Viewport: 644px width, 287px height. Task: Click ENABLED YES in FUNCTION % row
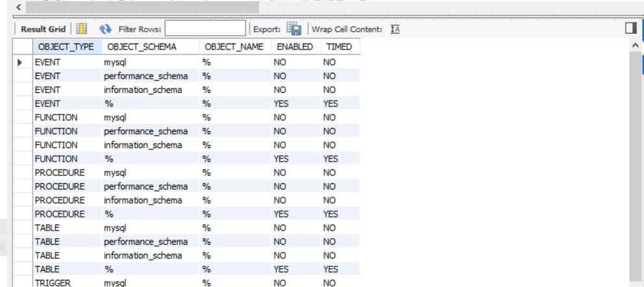(x=296, y=159)
